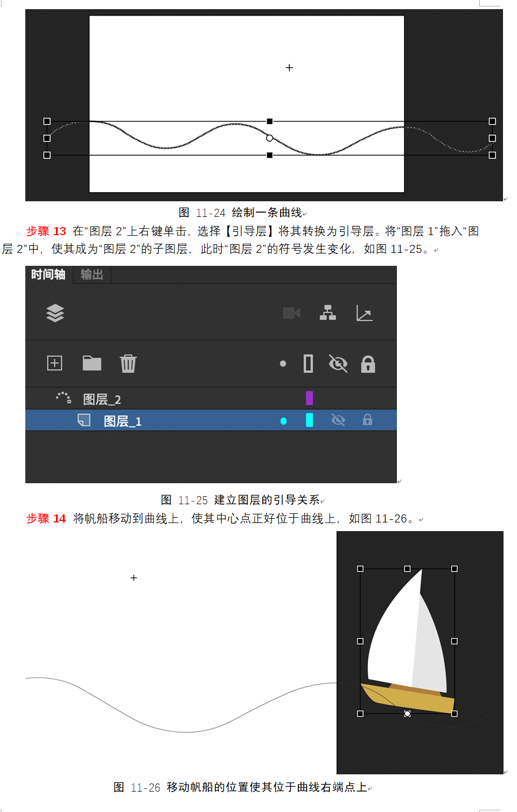The height and width of the screenshot is (812, 517).
Task: Add a new layer with plus icon
Action: click(55, 363)
